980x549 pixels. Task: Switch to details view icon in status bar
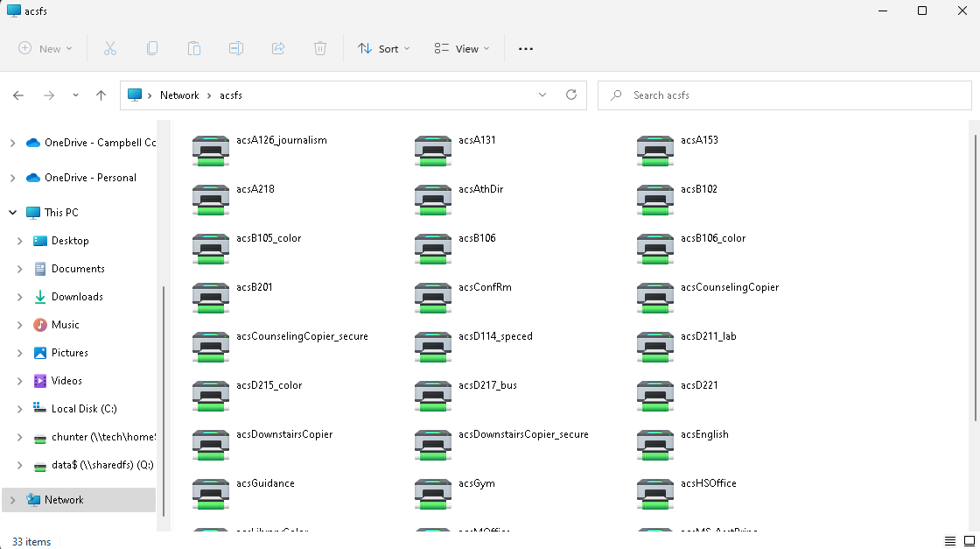tap(950, 541)
